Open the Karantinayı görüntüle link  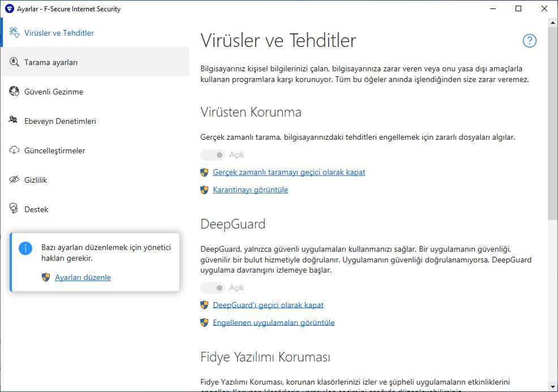coord(250,189)
